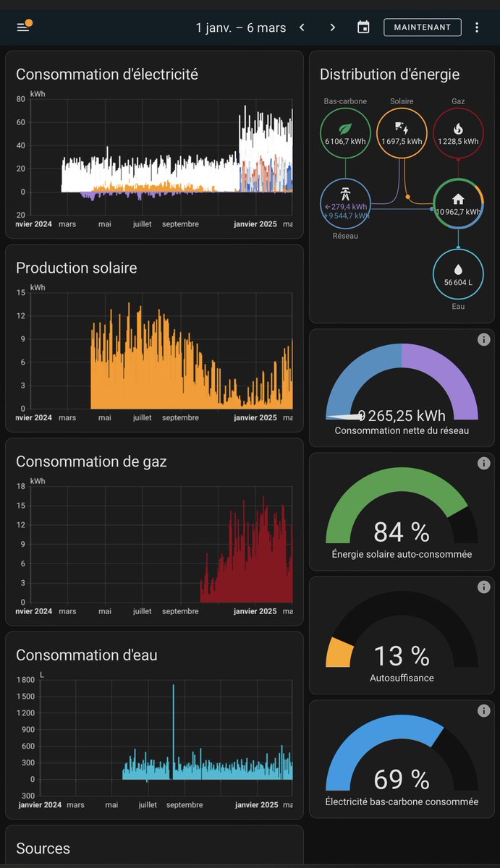The height and width of the screenshot is (868, 500).
Task: Click the 13 % Autosuffisance gauge
Action: click(402, 629)
